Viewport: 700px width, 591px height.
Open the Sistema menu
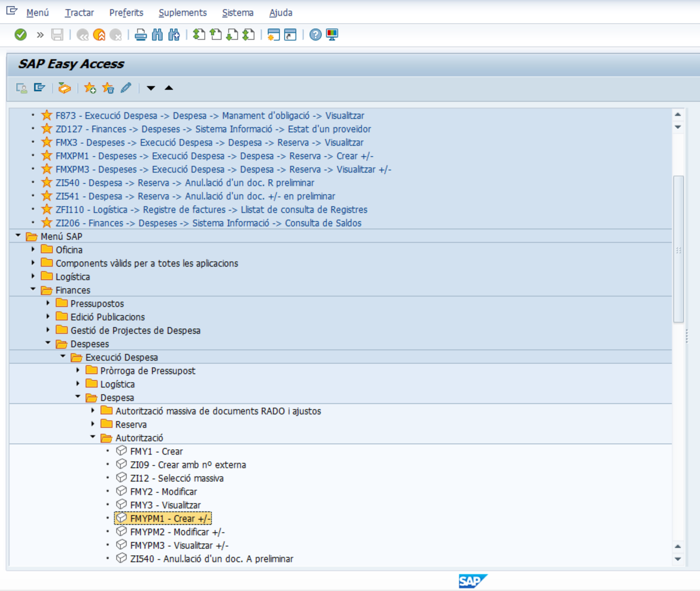tap(237, 12)
